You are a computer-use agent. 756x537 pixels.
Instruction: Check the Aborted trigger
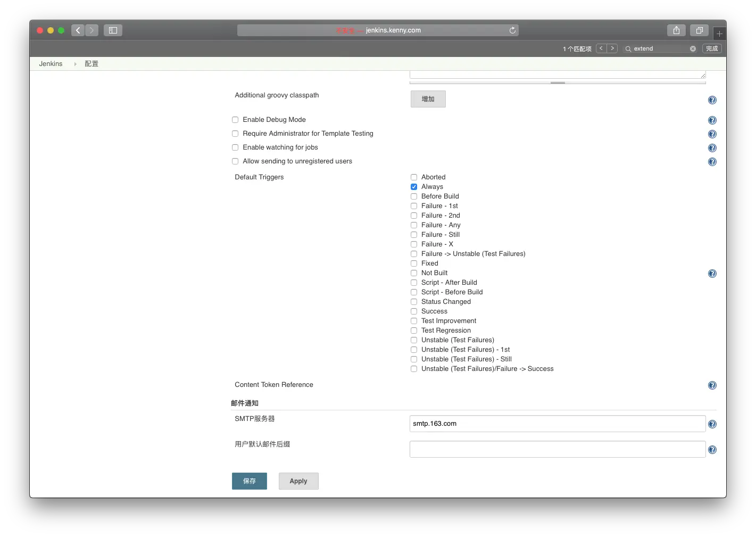414,177
